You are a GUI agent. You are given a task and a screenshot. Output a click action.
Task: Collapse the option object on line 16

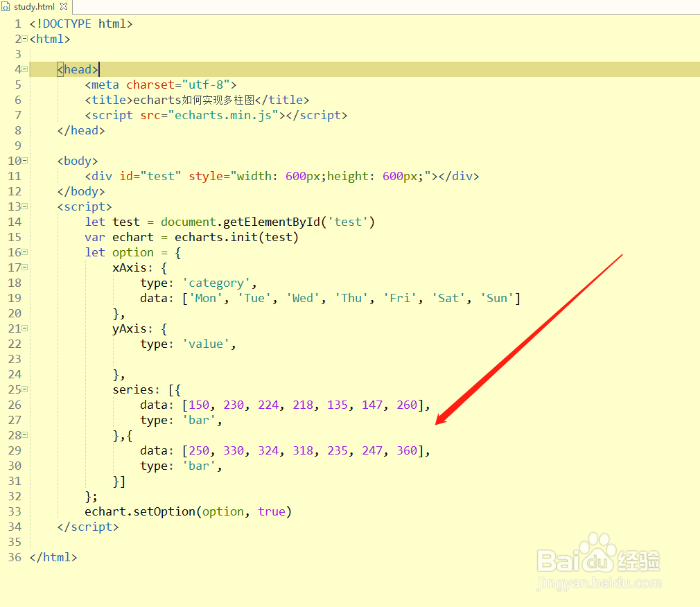(24, 252)
